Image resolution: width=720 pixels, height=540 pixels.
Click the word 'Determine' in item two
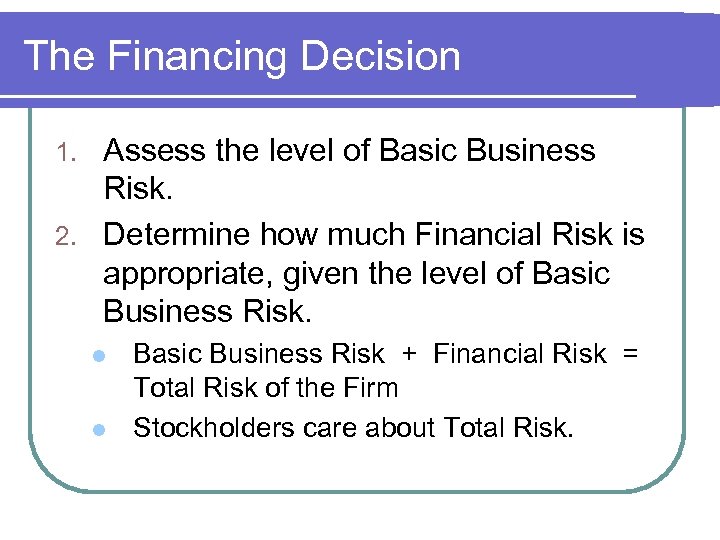[177, 235]
